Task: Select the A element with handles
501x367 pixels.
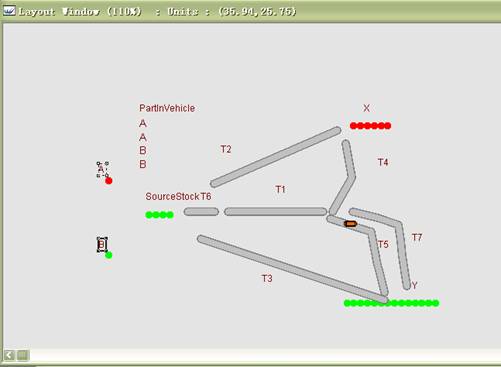Action: point(102,169)
